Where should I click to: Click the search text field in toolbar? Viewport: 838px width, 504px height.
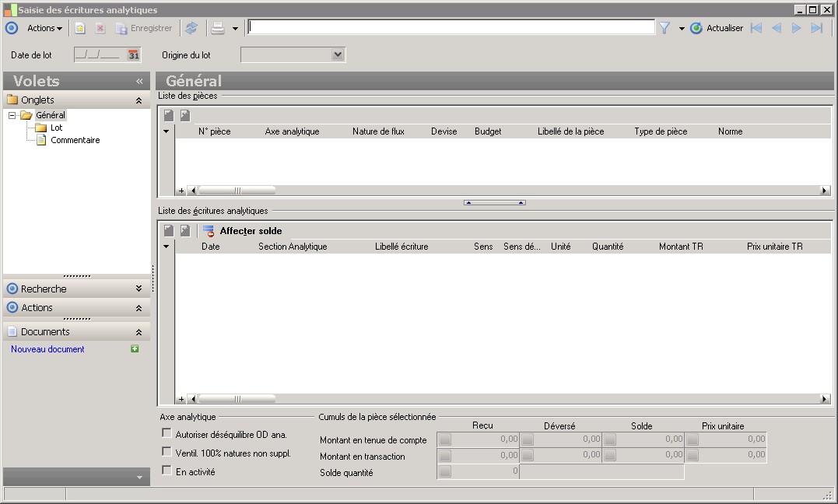pyautogui.click(x=451, y=28)
